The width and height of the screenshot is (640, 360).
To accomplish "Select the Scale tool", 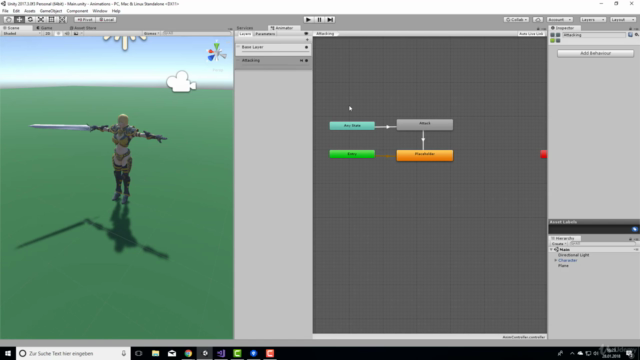I will (41, 20).
